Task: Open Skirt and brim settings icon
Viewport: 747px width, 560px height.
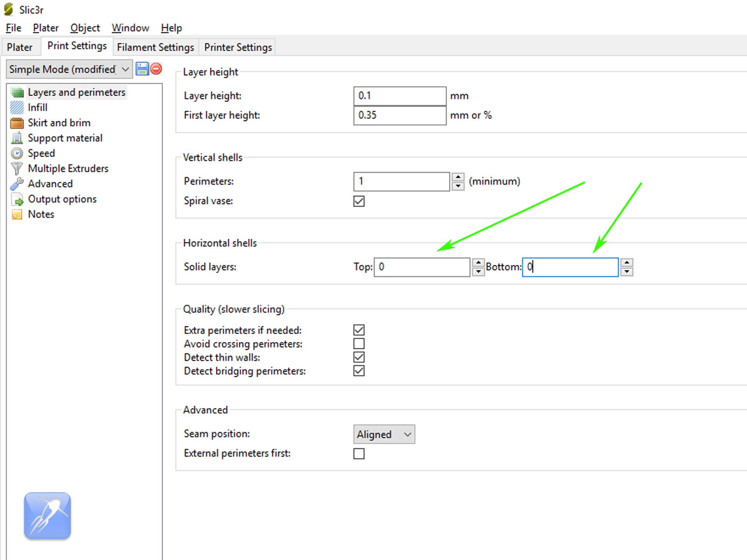Action: pyautogui.click(x=17, y=123)
